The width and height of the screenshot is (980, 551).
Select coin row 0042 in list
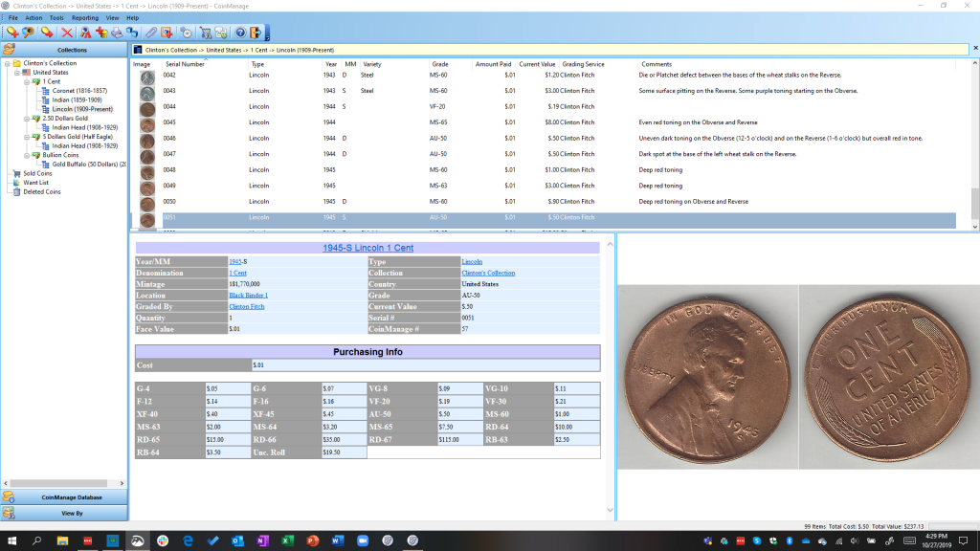click(544, 75)
